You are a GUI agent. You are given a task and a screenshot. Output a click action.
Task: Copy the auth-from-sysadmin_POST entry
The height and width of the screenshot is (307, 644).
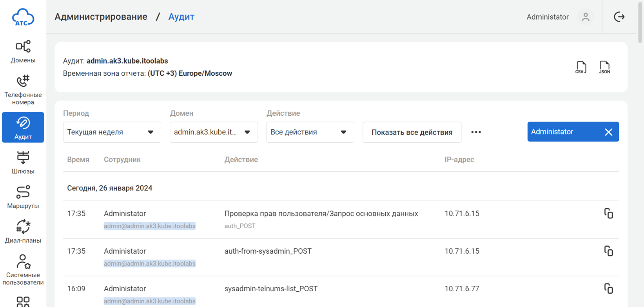(x=608, y=251)
